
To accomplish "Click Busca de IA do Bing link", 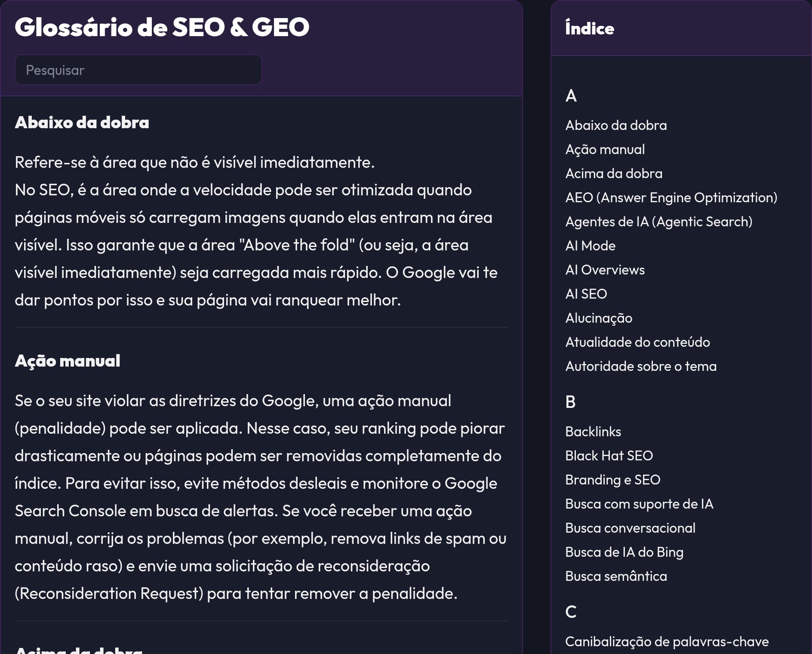I will pos(624,552).
